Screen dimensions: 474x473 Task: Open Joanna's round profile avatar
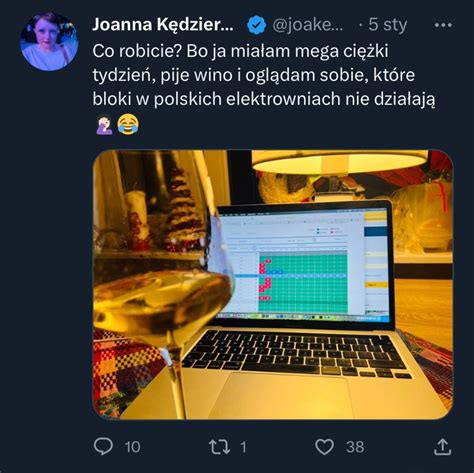point(49,41)
